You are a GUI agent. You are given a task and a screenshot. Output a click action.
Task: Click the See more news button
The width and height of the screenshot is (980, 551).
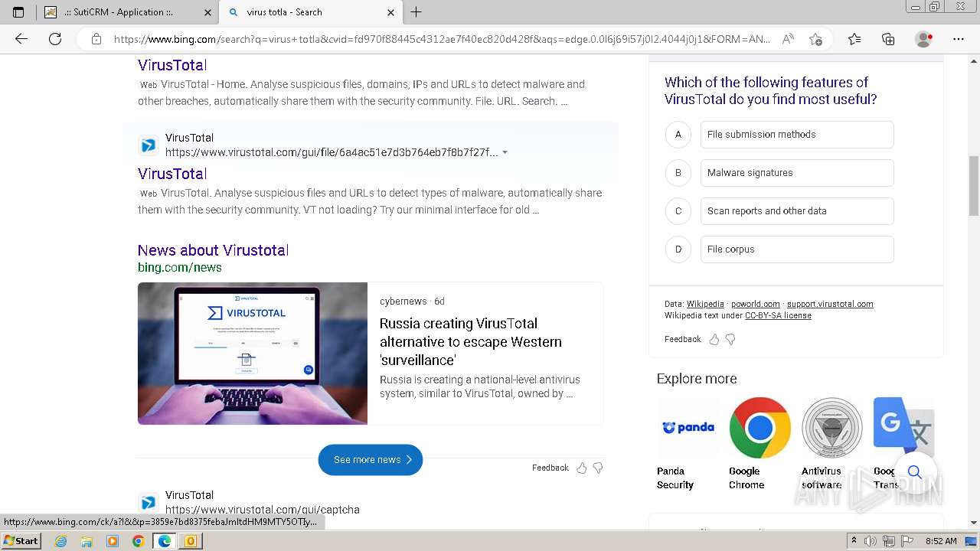[371, 460]
